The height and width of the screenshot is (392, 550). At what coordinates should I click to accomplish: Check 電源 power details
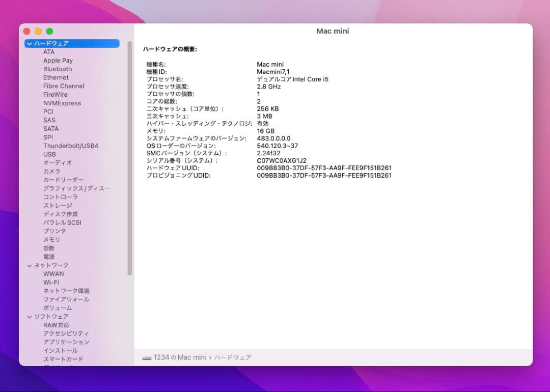click(49, 257)
